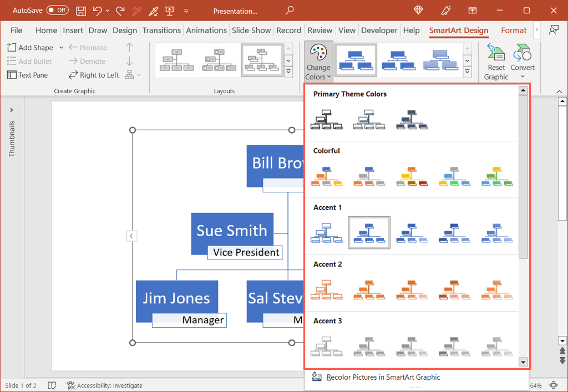Click the Right to Left button

coord(99,75)
